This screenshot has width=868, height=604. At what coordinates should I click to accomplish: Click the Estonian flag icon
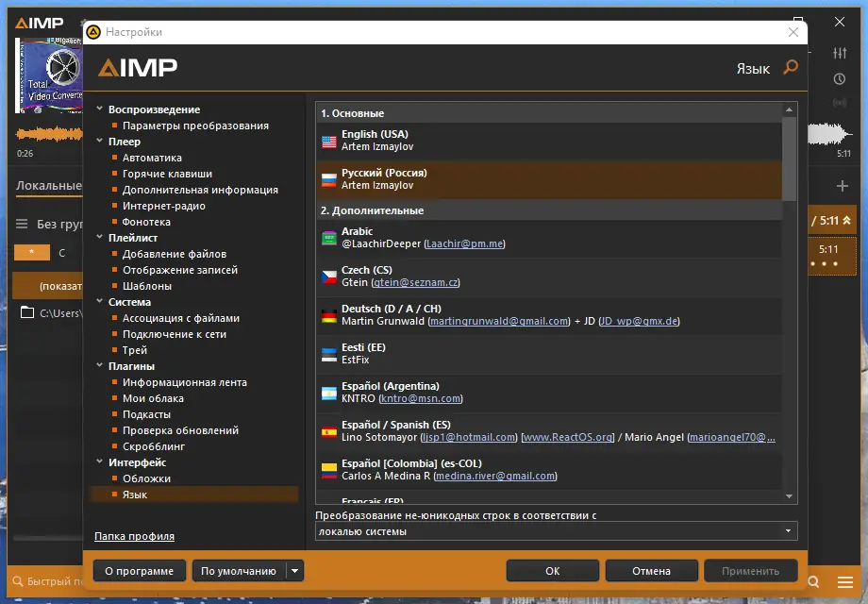click(329, 354)
